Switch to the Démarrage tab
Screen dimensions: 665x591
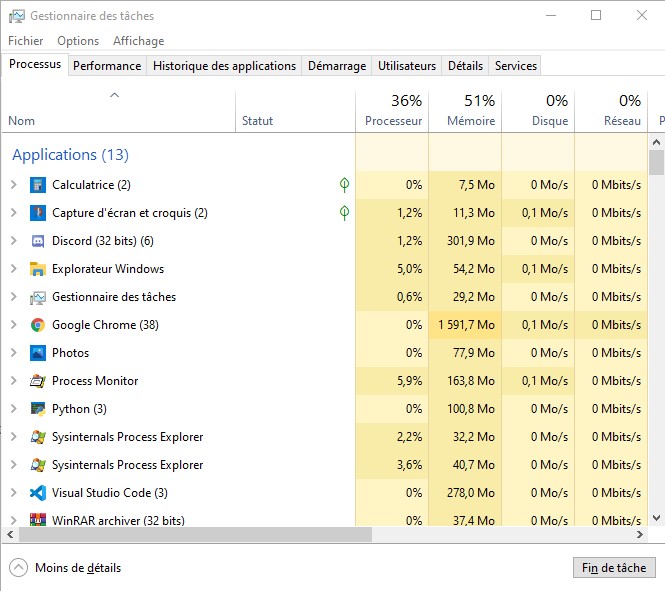coord(337,66)
